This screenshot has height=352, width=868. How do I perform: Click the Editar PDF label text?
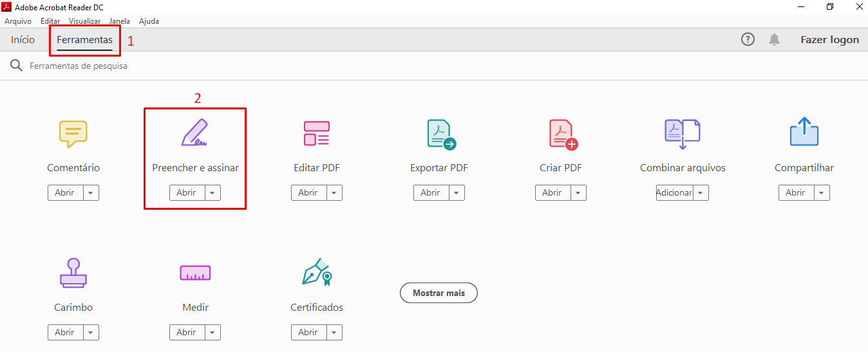coord(317,168)
